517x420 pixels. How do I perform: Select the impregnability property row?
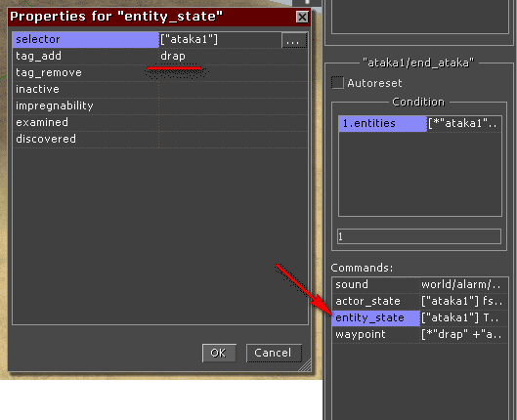click(x=160, y=106)
